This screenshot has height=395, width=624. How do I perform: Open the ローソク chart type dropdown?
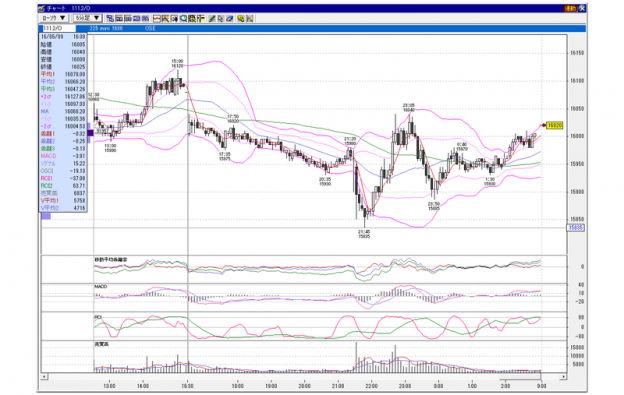[54, 18]
